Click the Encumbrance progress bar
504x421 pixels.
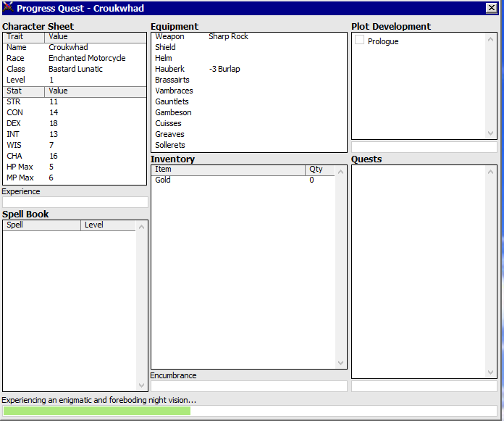pyautogui.click(x=249, y=386)
